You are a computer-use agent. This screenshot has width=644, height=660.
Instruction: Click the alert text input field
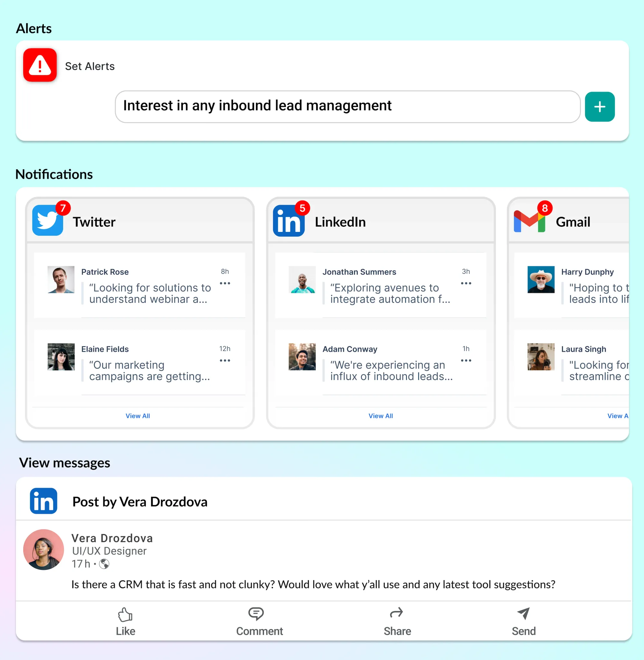[x=347, y=107]
